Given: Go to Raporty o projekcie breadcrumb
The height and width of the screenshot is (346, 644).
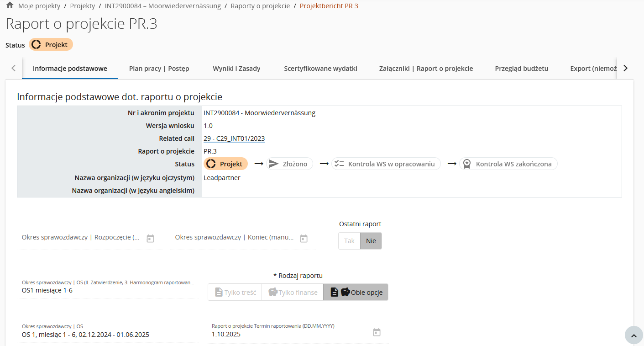Looking at the screenshot, I should coord(260,6).
